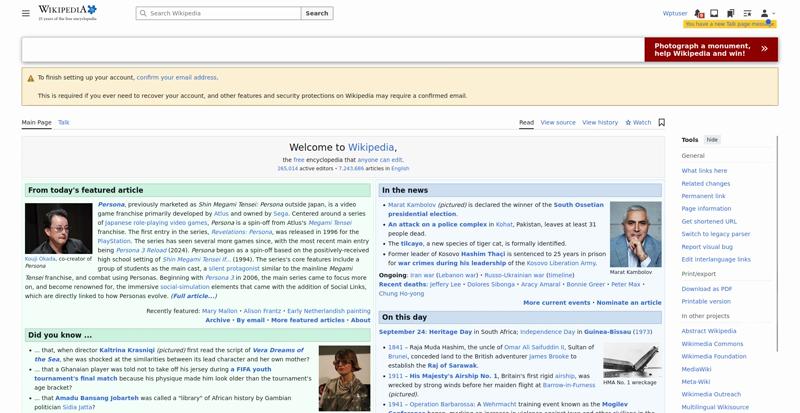Screen dimensions: 800x413
Task: Open Wikimedia Commons project link
Action: point(712,344)
